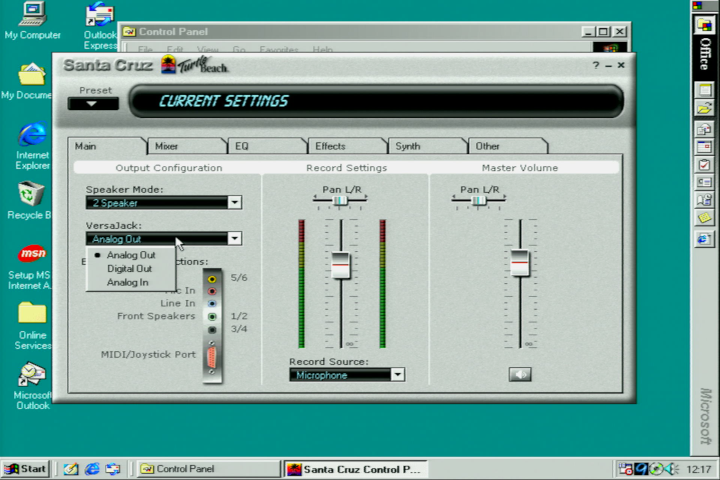The width and height of the screenshot is (720, 480).
Task: Minimize the Santa Cruz panel
Action: pos(608,66)
